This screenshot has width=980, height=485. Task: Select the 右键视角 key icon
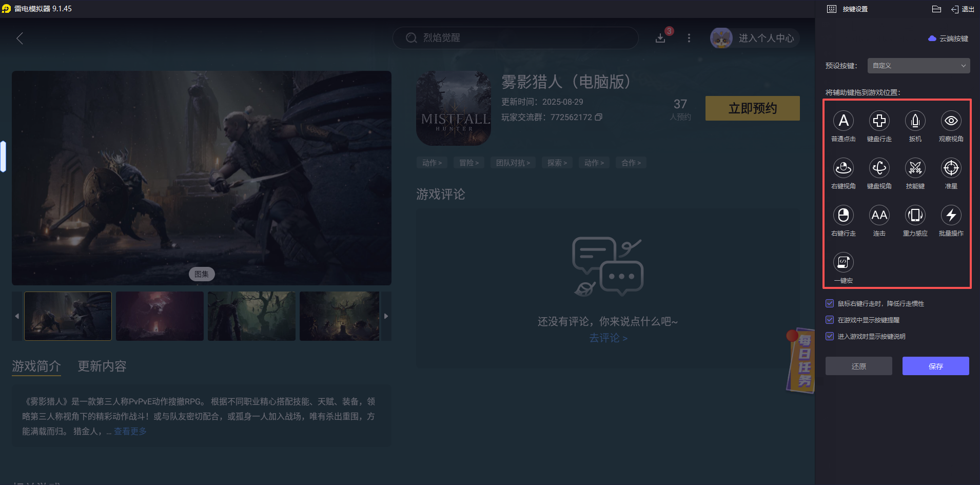(x=843, y=168)
